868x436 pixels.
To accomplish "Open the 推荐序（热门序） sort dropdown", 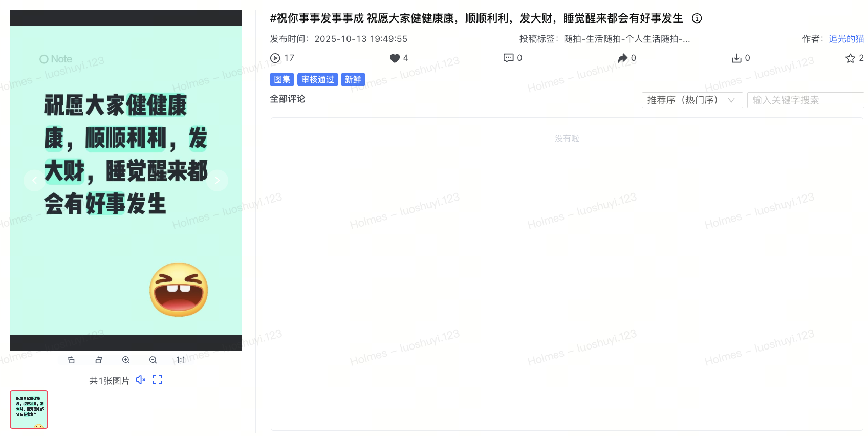I will click(x=692, y=100).
